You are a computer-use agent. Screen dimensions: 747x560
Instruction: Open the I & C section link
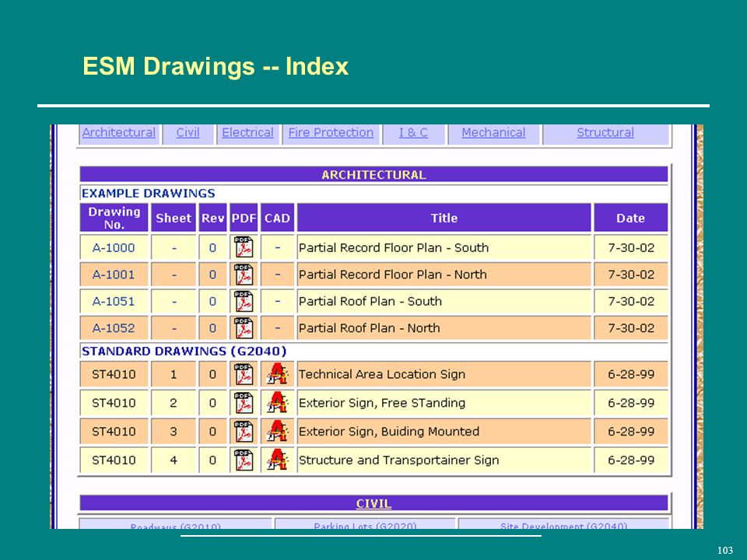click(x=413, y=132)
